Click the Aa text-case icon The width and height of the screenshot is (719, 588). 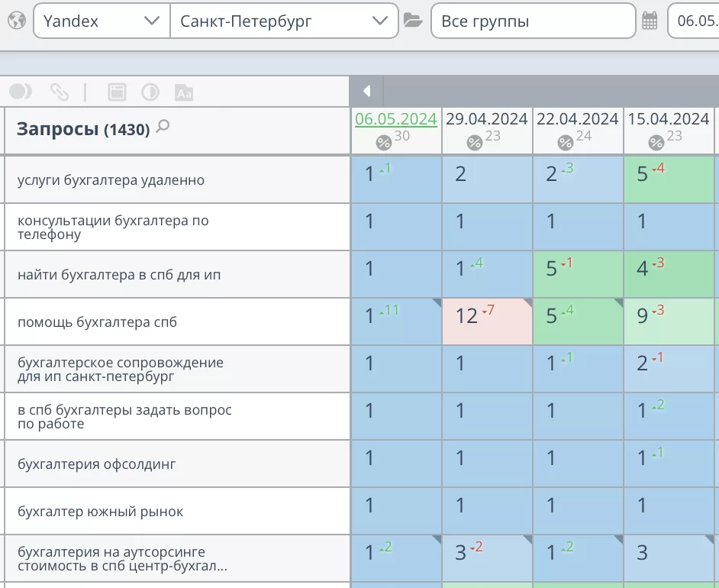click(x=183, y=92)
